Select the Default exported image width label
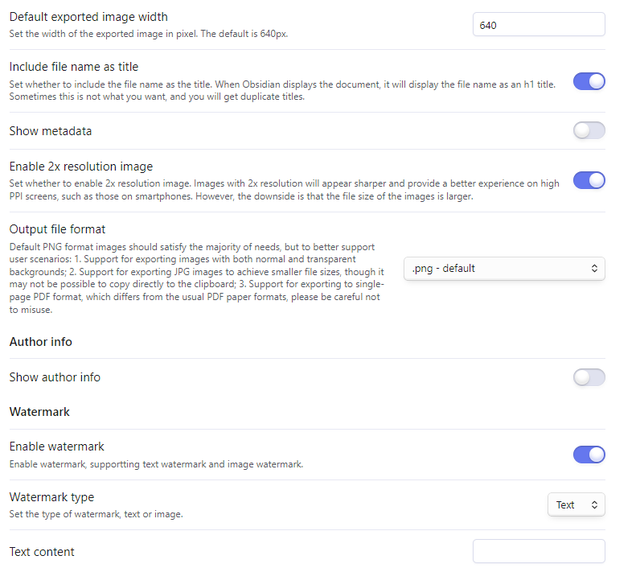The width and height of the screenshot is (640, 568). [89, 17]
